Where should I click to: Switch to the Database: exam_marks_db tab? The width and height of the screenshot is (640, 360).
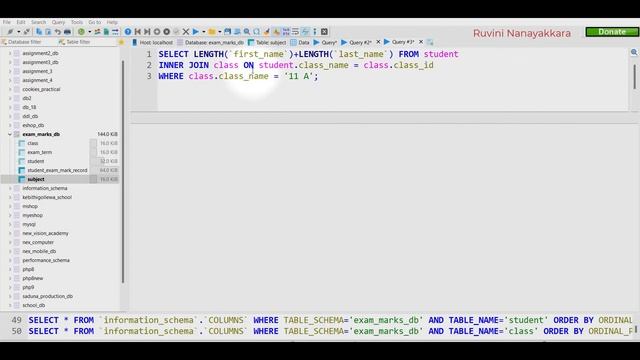[211, 42]
